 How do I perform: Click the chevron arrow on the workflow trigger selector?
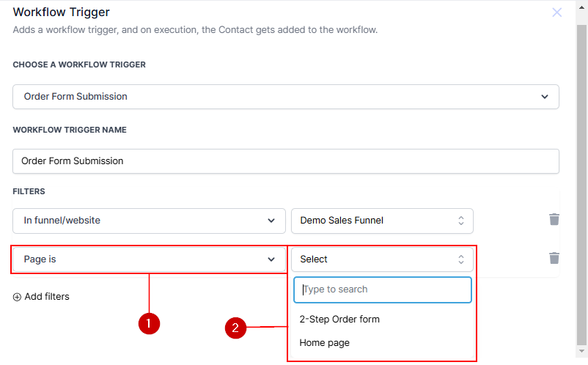(544, 97)
